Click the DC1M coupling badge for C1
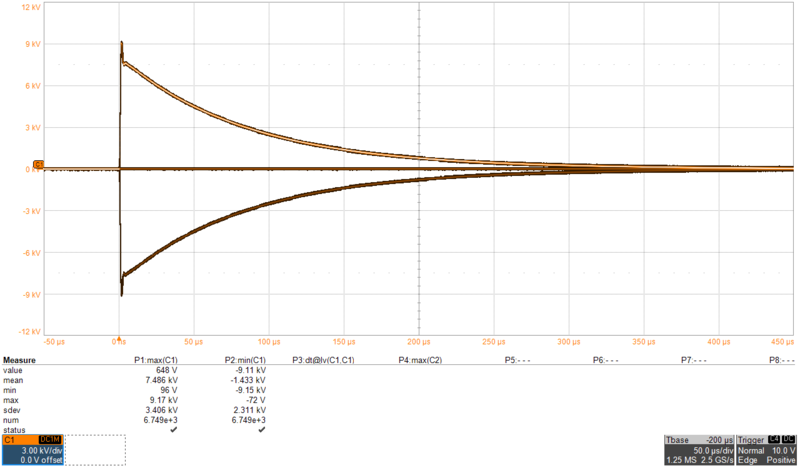 [49, 440]
